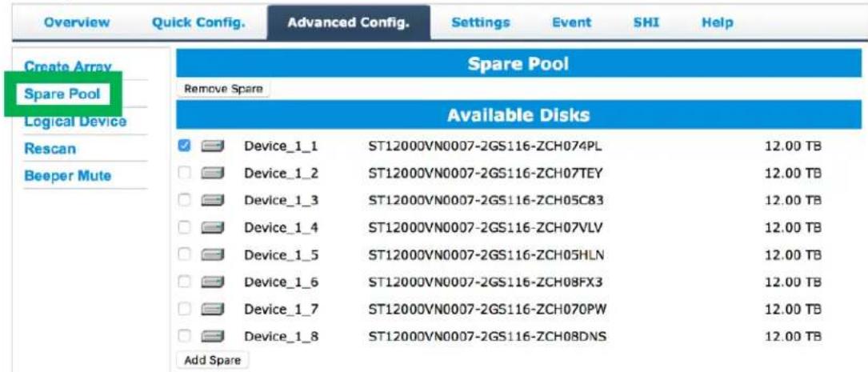Check the Device_1_8 checkbox
The width and height of the screenshot is (868, 372).
(184, 336)
